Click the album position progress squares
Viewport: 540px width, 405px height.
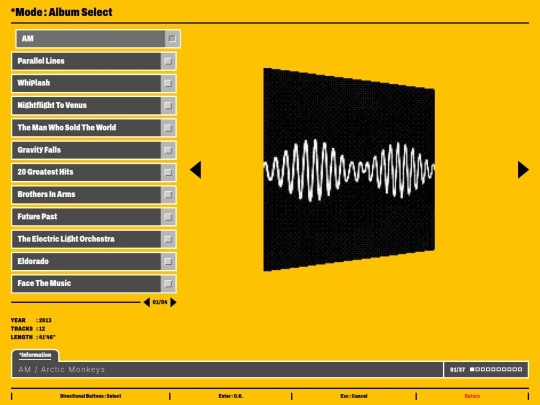point(496,370)
